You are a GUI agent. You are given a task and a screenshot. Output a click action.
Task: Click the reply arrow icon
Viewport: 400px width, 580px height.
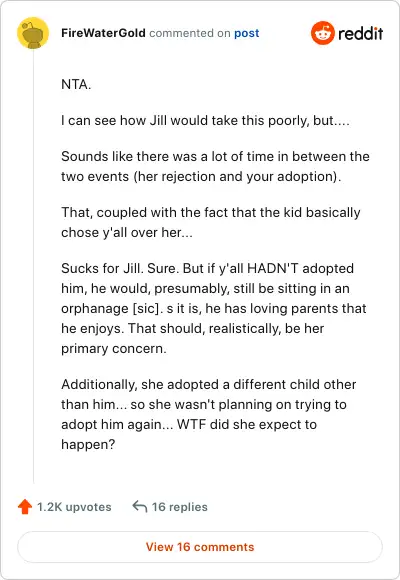click(x=140, y=506)
